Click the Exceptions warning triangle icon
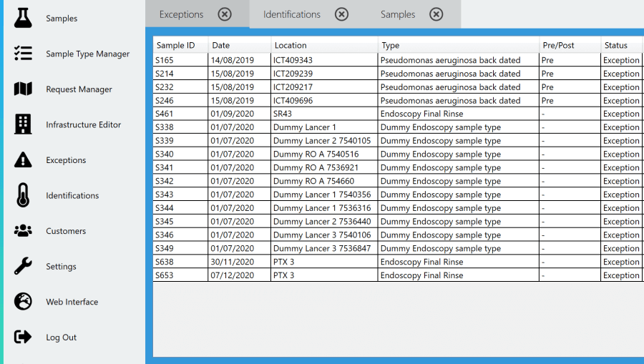The width and height of the screenshot is (644, 364). pyautogui.click(x=23, y=159)
